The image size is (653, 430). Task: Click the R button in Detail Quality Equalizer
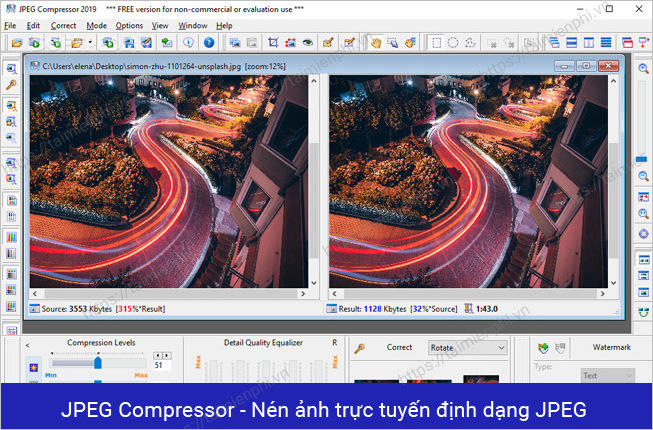[334, 343]
